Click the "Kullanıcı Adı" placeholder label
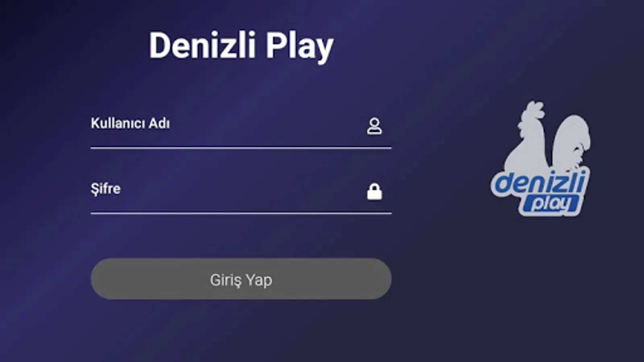The height and width of the screenshot is (362, 644). point(130,123)
